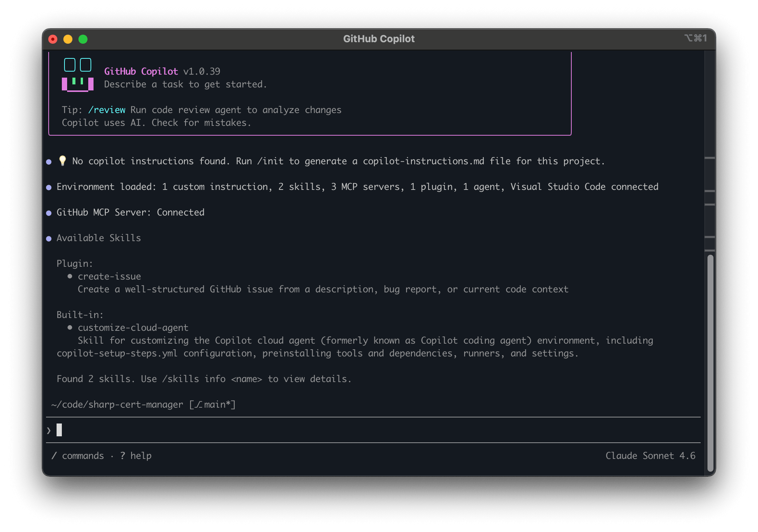The width and height of the screenshot is (758, 532).
Task: Click the prompt chevron arrow icon
Action: coord(49,430)
